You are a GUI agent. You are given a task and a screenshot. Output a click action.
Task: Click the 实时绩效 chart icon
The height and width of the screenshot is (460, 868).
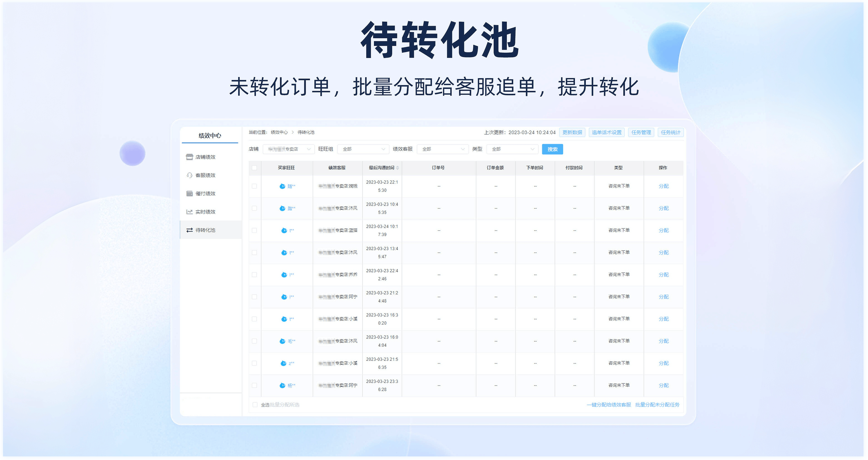pos(189,212)
